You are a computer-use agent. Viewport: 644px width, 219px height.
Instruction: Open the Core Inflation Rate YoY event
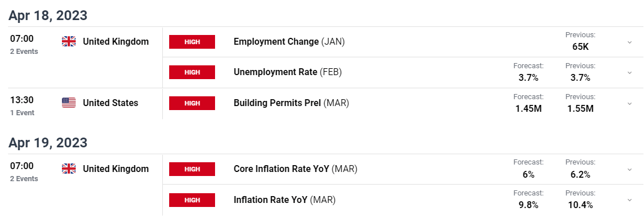295,169
